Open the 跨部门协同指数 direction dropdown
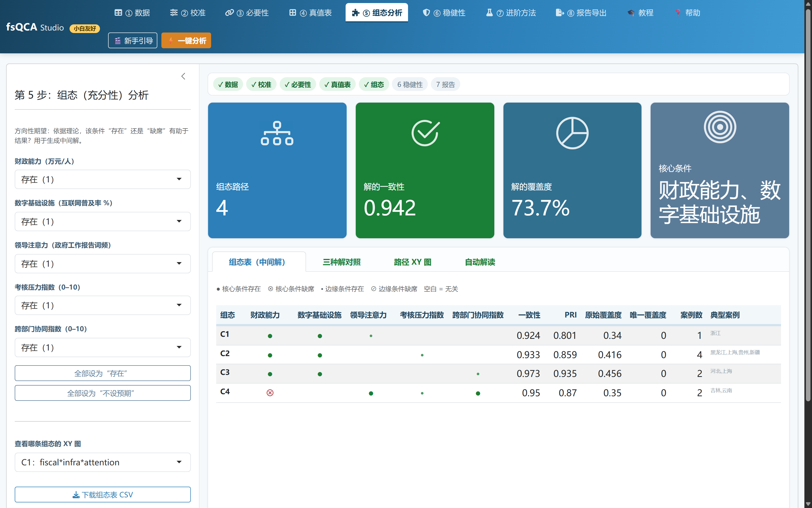This screenshot has width=812, height=508. click(103, 347)
